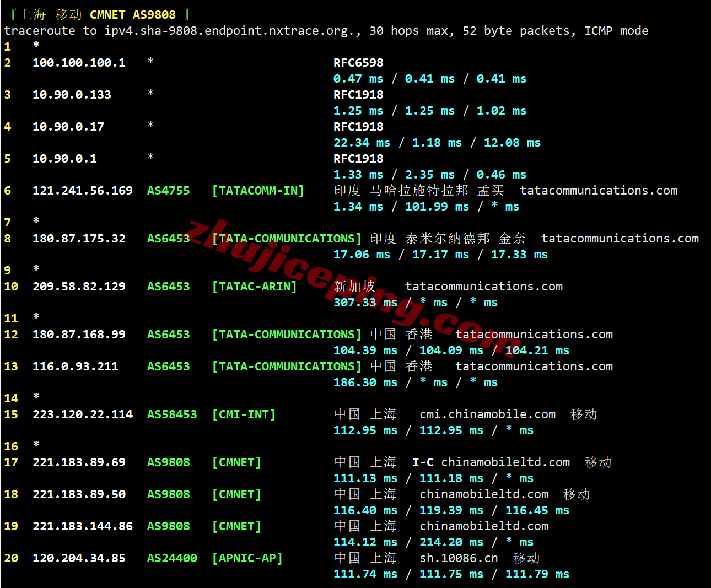Click the 214.20 ms latency value

pos(451,542)
